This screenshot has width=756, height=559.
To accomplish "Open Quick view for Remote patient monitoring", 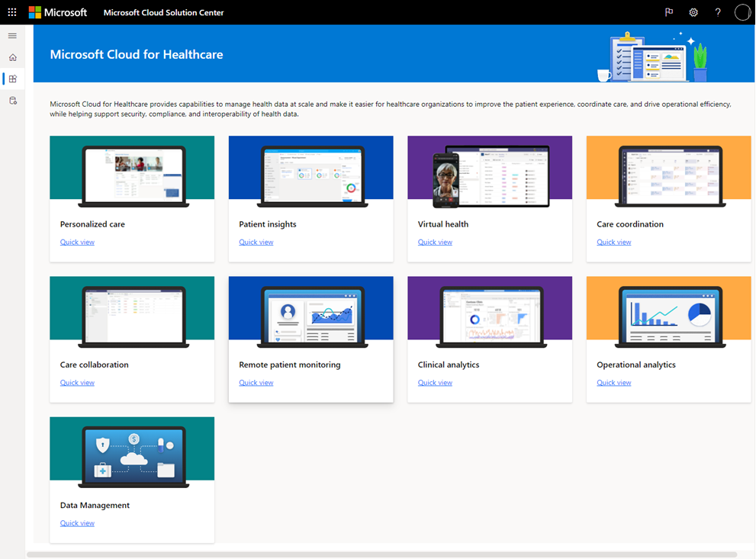I will 256,382.
